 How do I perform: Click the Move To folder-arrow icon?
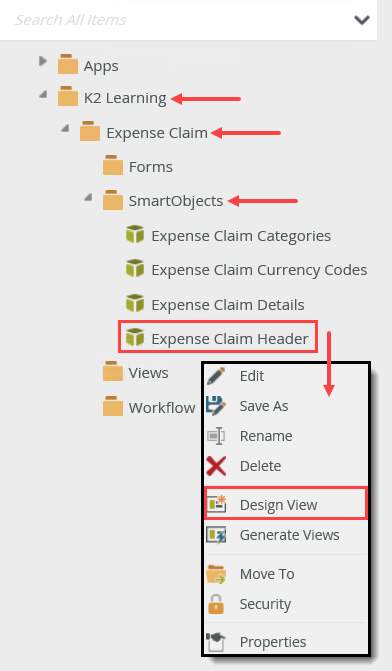coord(216,574)
